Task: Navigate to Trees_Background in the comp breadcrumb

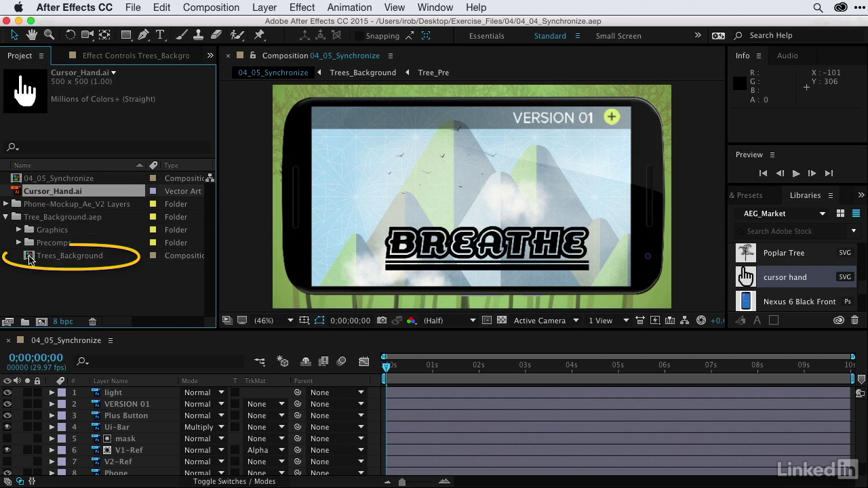Action: [363, 73]
